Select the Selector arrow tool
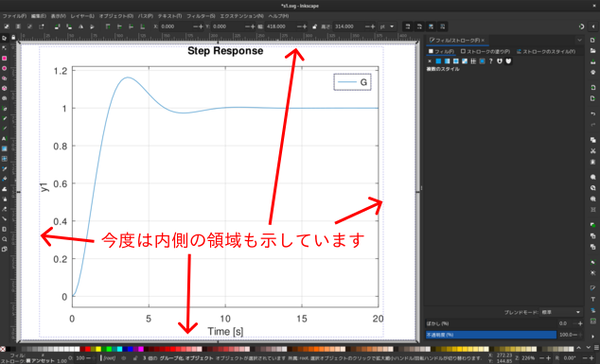This screenshot has width=600, height=364. click(x=4, y=38)
